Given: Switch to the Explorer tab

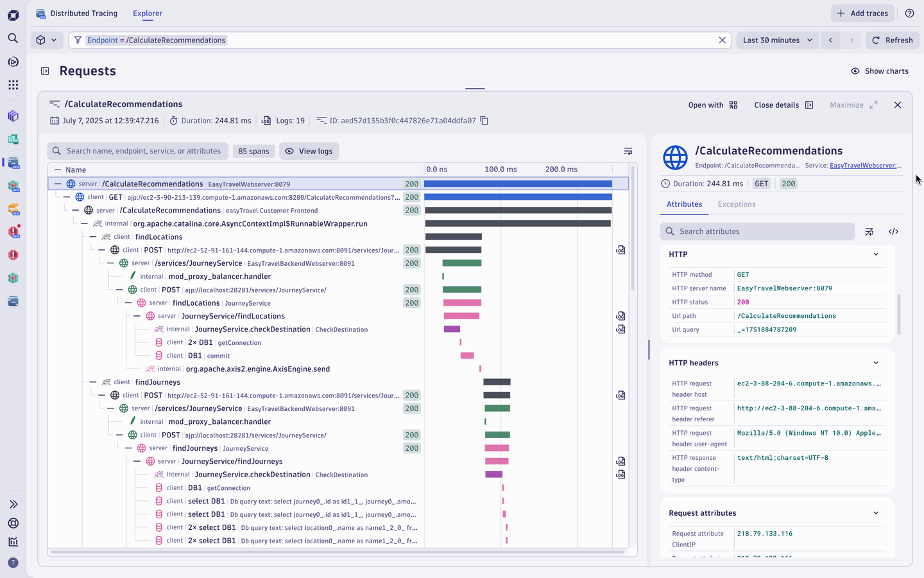Looking at the screenshot, I should click(148, 13).
